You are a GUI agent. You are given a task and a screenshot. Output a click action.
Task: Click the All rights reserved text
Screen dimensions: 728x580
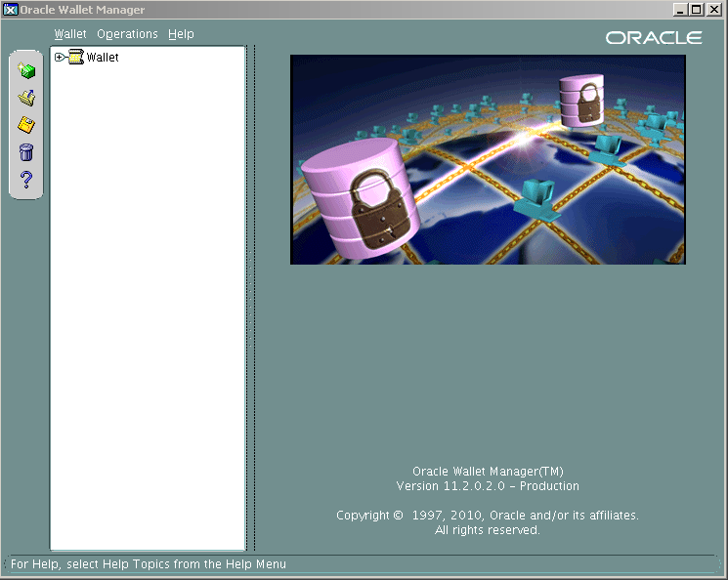488,530
